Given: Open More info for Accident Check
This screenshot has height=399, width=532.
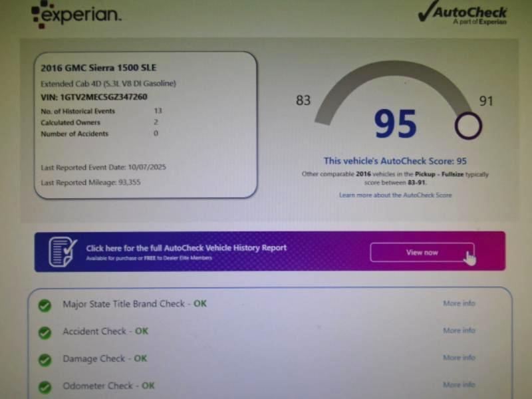Looking at the screenshot, I should [x=459, y=331].
